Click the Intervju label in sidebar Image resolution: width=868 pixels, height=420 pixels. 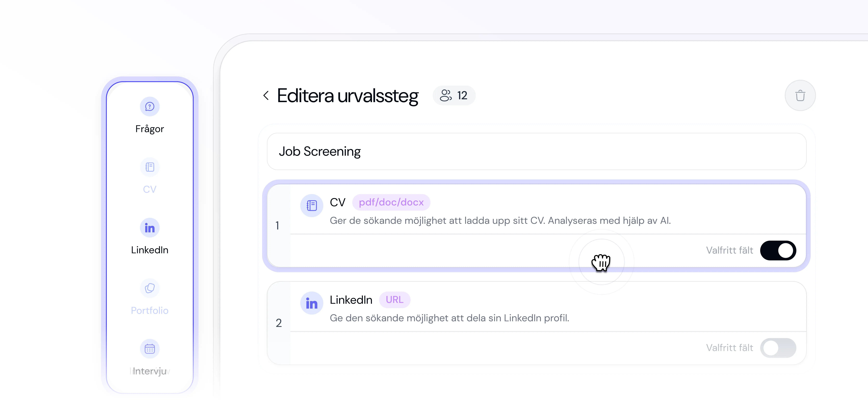point(150,371)
